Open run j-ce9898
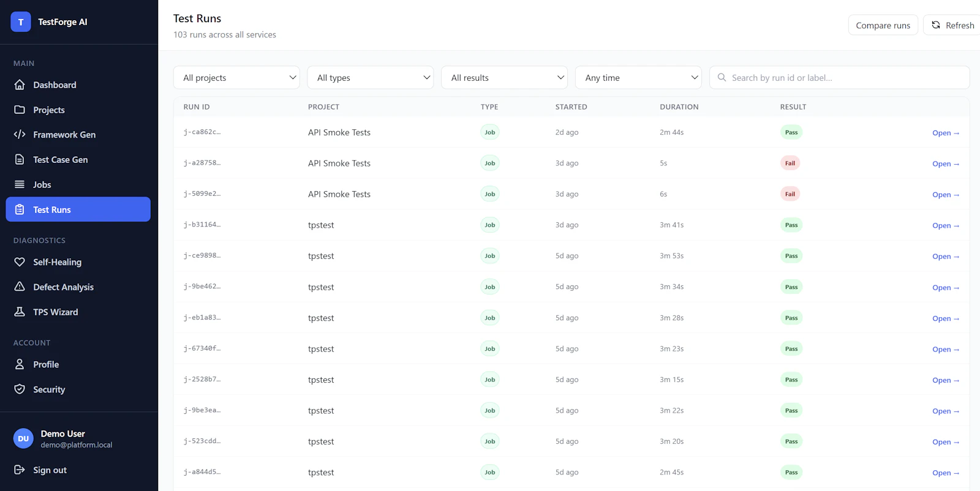980x491 pixels. coord(946,257)
